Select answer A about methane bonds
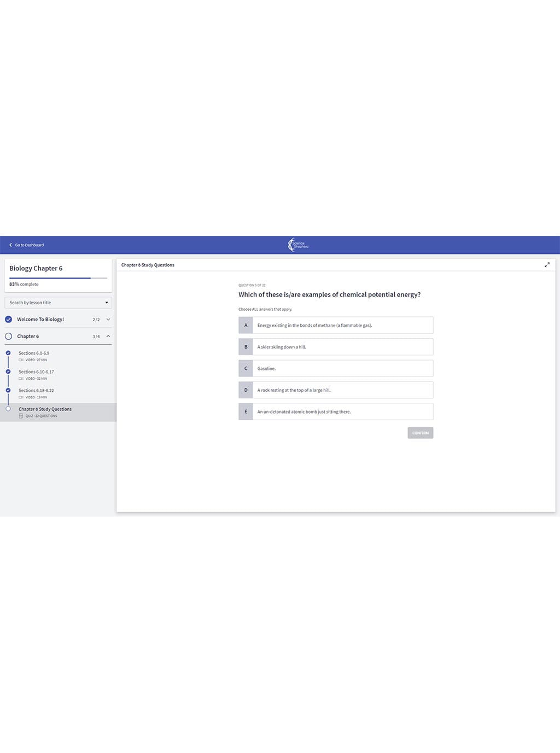This screenshot has width=560, height=753. pyautogui.click(x=336, y=325)
